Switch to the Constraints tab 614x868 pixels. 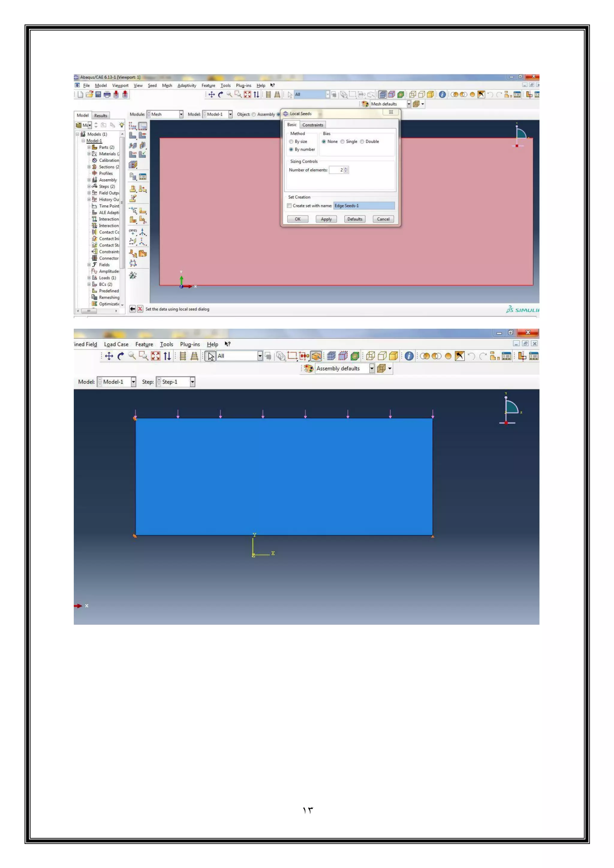coord(313,125)
